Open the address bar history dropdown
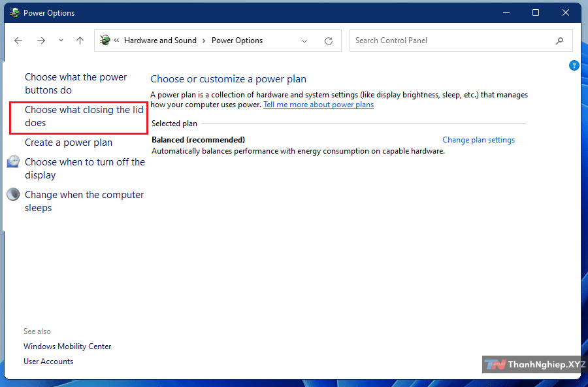 coord(304,41)
